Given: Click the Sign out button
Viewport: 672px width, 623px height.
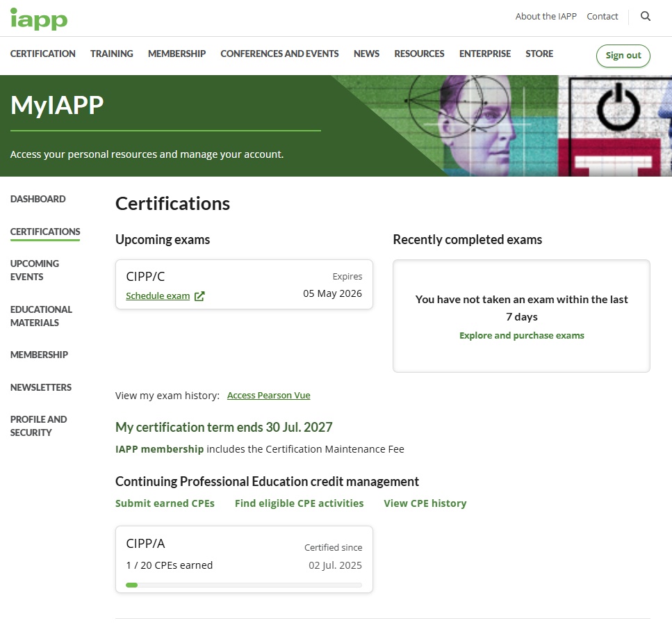Looking at the screenshot, I should 623,56.
